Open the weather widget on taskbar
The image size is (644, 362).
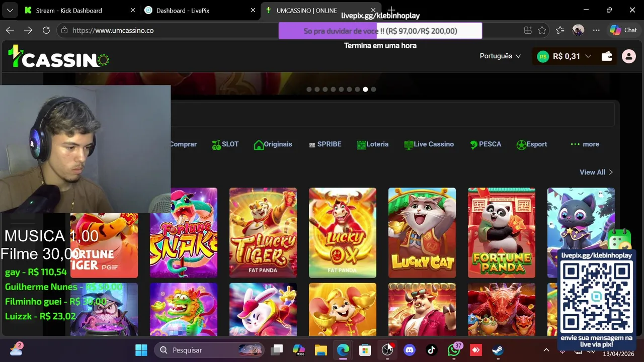(x=16, y=349)
